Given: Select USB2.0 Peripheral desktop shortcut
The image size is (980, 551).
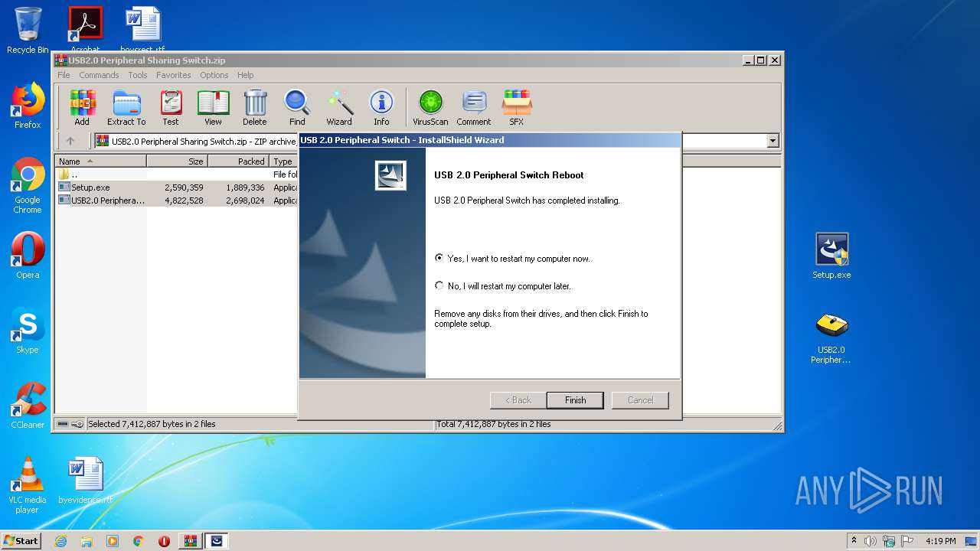Looking at the screenshot, I should [831, 337].
